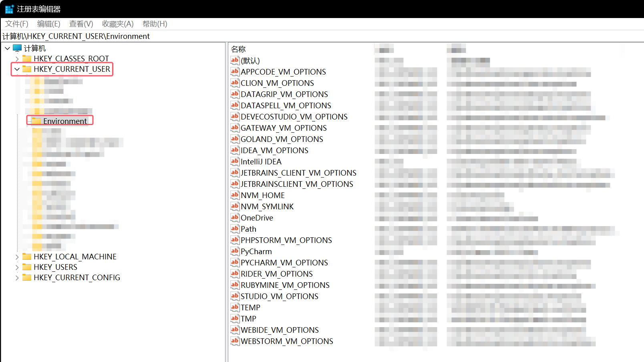Expand the HKEY_CURRENT_CONFIG node

17,278
